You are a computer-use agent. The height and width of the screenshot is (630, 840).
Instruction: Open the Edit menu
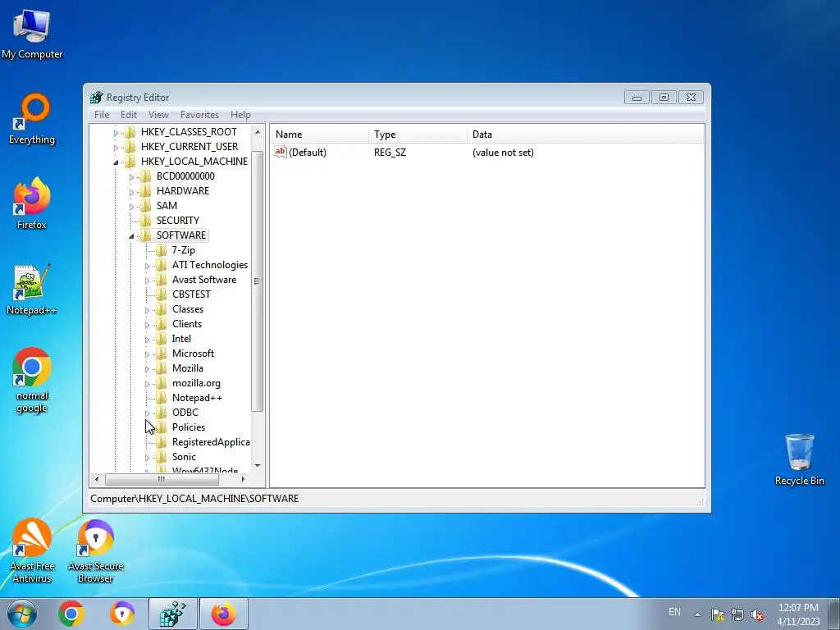129,115
